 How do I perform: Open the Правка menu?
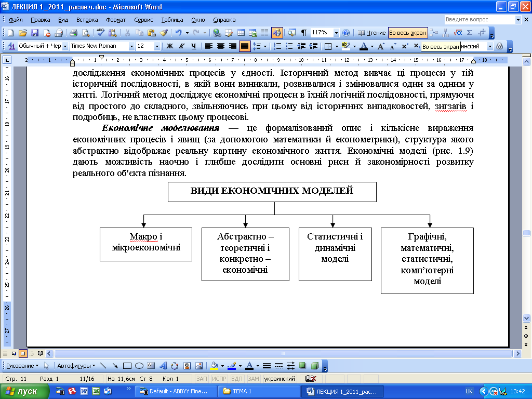point(41,20)
